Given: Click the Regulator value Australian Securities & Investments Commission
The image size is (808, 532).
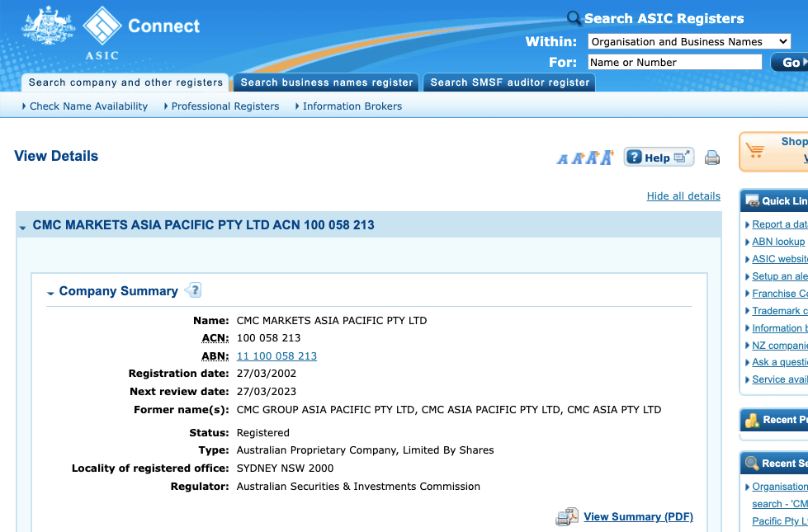Looking at the screenshot, I should [358, 486].
